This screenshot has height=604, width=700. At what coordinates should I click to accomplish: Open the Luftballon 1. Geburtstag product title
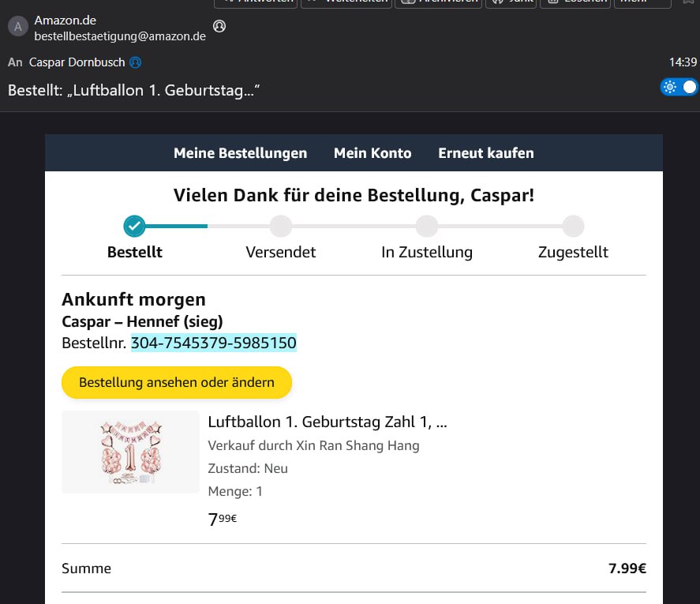click(327, 422)
